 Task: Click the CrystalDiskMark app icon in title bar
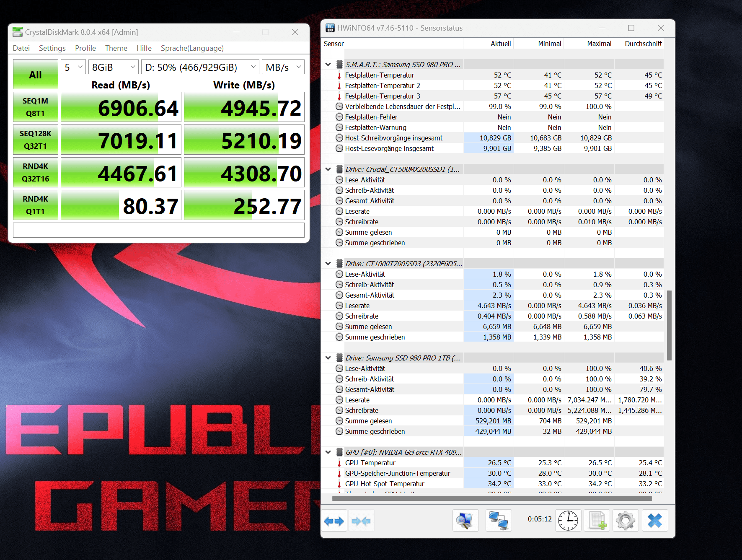pos(18,32)
